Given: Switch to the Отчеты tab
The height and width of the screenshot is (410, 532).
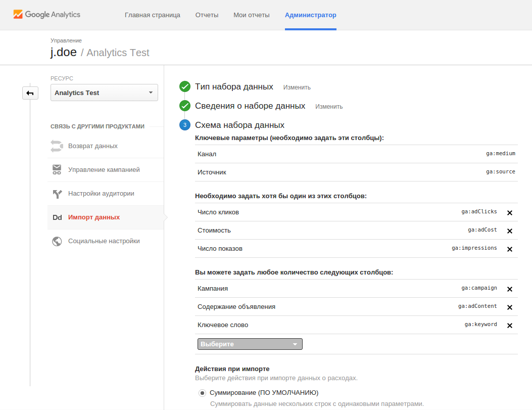Looking at the screenshot, I should click(207, 15).
